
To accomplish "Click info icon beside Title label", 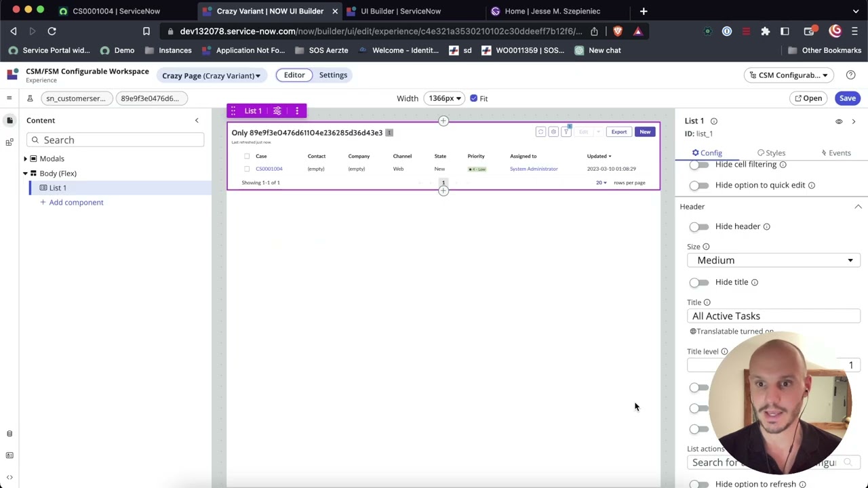I will pos(707,302).
